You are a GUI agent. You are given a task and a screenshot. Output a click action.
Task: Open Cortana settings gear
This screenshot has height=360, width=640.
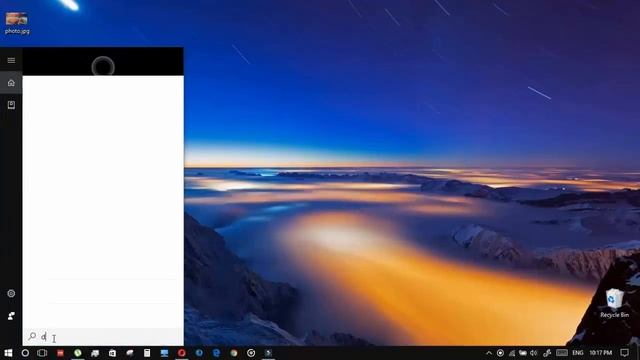(x=11, y=293)
